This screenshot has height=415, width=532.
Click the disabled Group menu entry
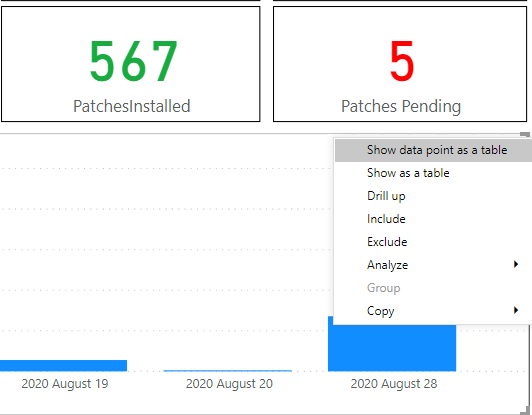433,288
